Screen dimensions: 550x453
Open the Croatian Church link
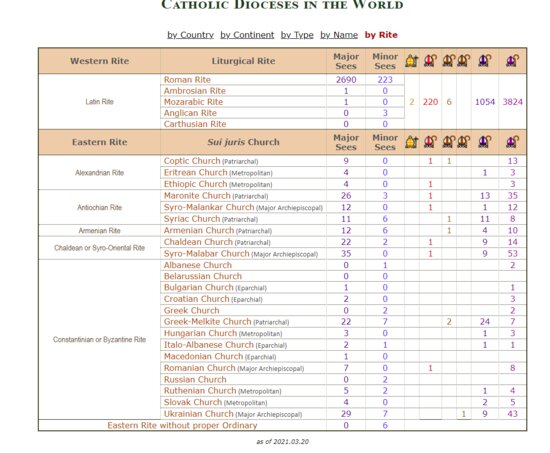[x=196, y=299]
